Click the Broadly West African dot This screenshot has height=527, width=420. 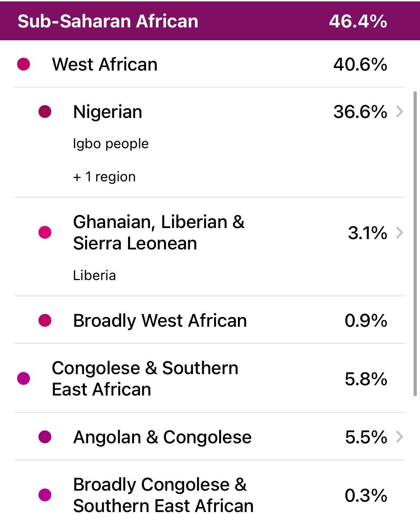click(45, 320)
